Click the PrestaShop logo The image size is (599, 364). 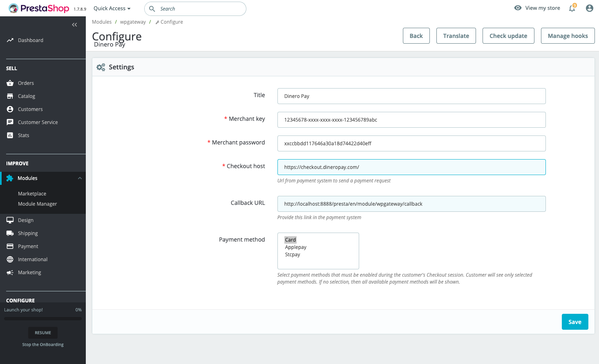[39, 8]
